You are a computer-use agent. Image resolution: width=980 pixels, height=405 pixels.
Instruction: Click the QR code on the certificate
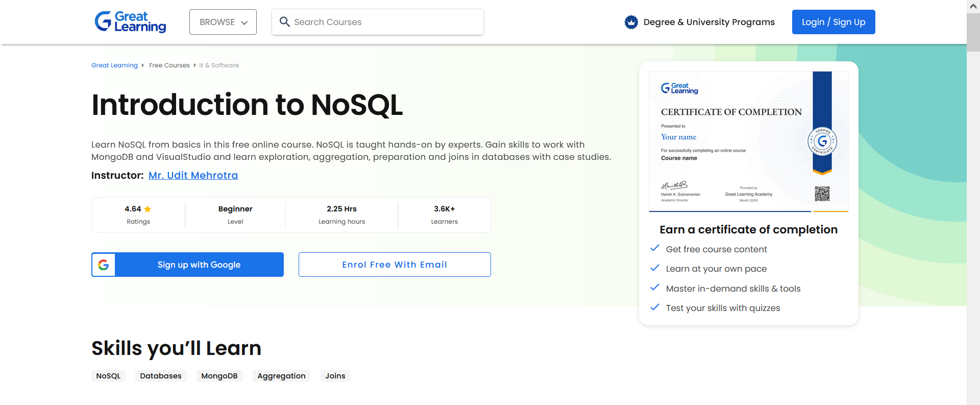click(822, 194)
